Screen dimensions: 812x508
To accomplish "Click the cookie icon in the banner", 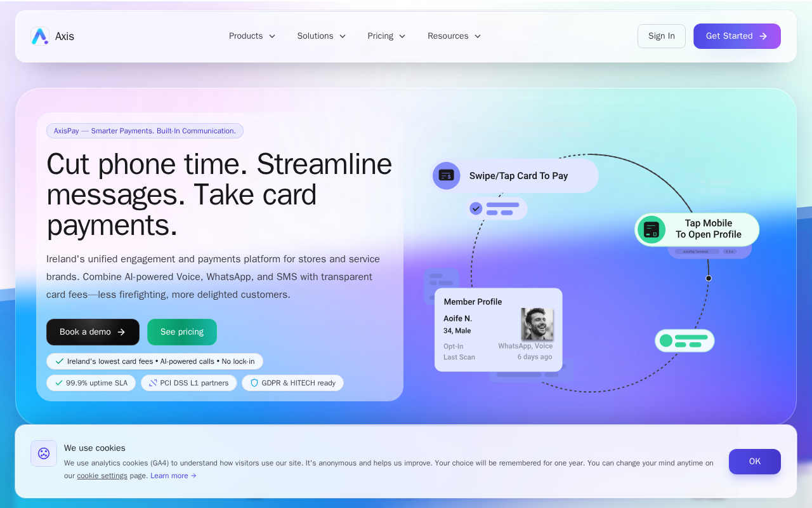I will pyautogui.click(x=44, y=453).
